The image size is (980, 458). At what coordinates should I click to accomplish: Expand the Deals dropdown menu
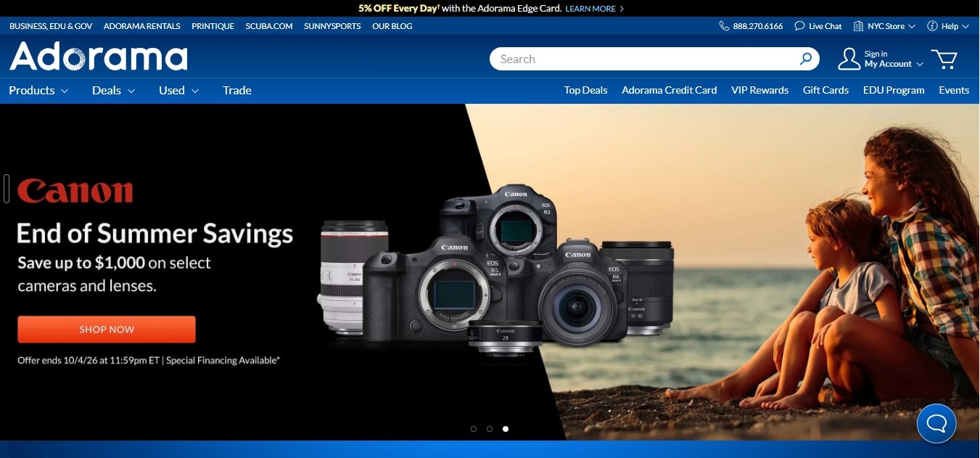[x=114, y=91]
